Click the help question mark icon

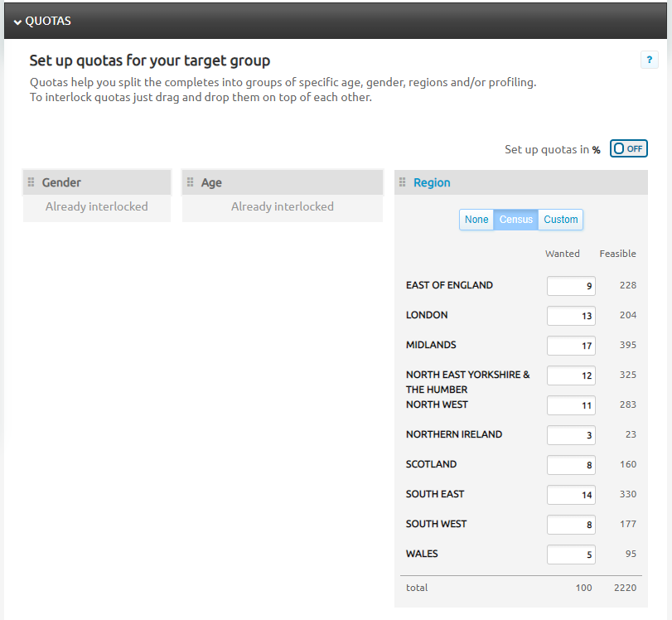(649, 60)
